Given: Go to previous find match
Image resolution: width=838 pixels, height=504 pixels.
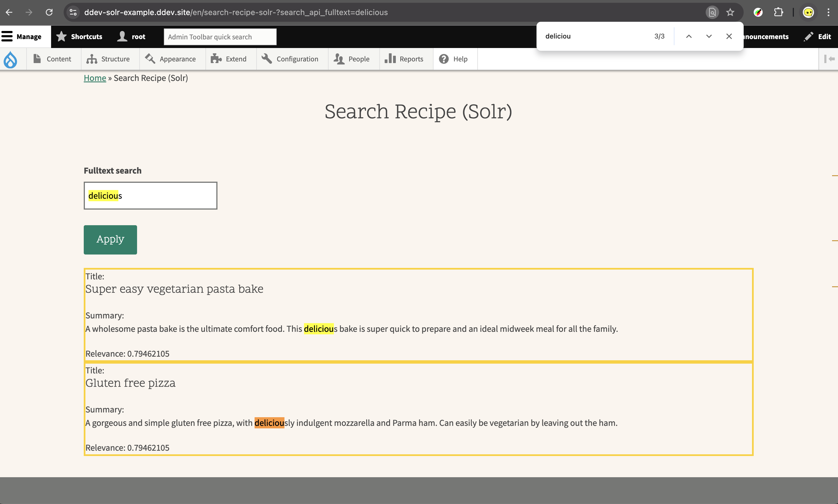Looking at the screenshot, I should click(689, 36).
